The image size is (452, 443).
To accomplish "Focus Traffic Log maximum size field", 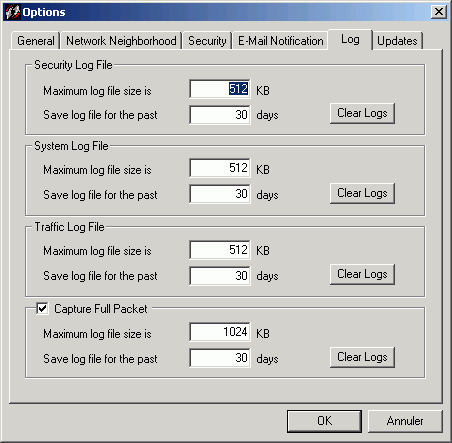I will pos(220,250).
